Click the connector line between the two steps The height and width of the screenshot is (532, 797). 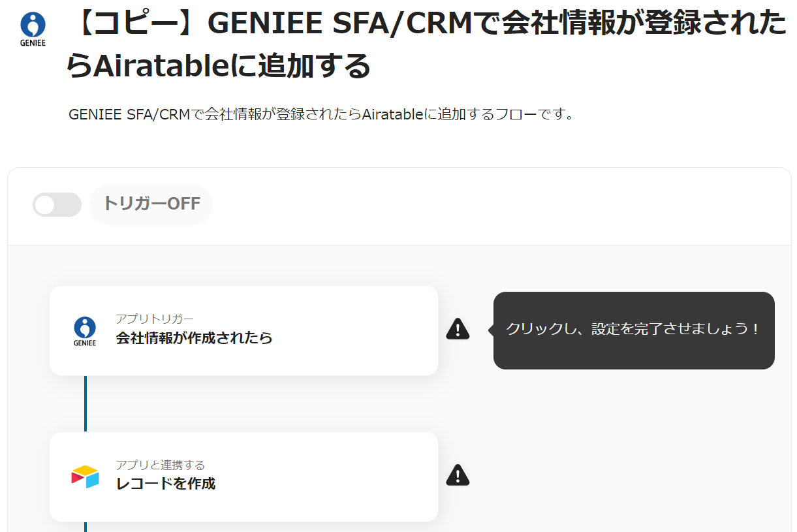(x=86, y=403)
